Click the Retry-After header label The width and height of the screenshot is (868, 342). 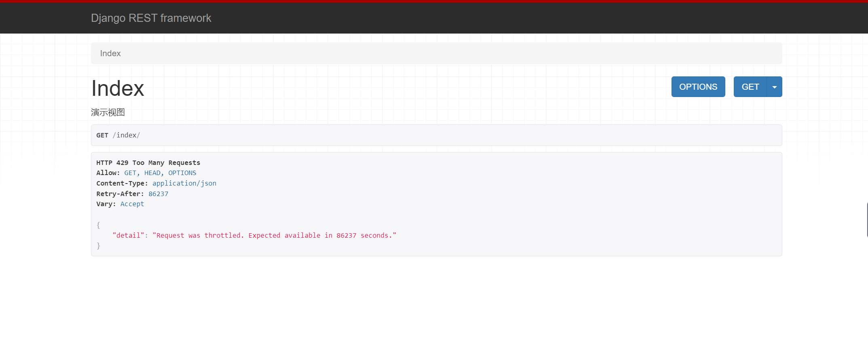click(120, 194)
